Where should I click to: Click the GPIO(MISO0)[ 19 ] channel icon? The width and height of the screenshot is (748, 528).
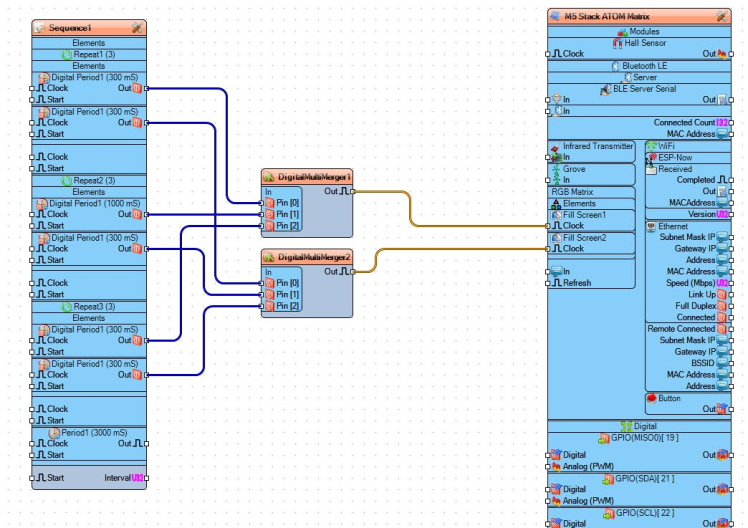coord(603,438)
